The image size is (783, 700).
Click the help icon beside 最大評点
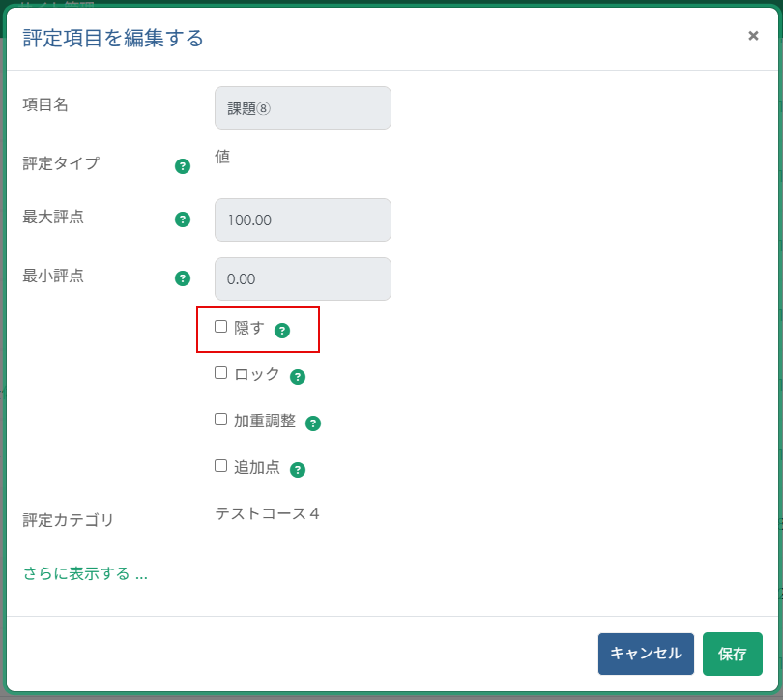pyautogui.click(x=183, y=219)
